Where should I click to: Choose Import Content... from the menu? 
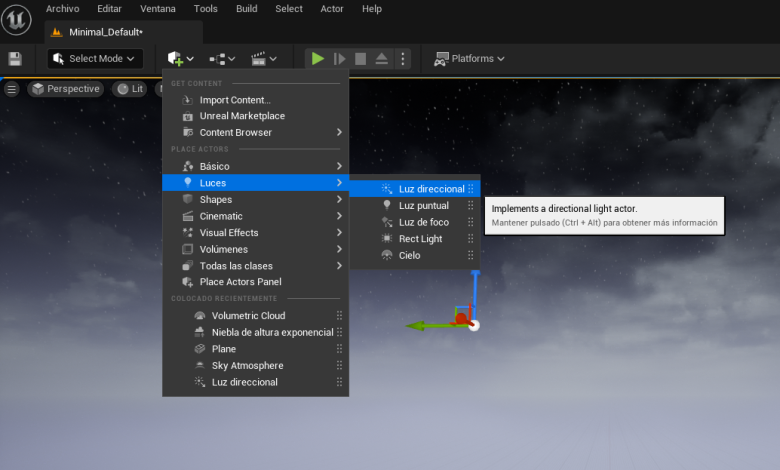click(256, 100)
